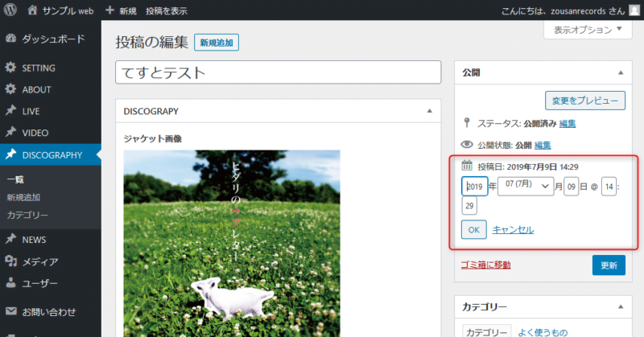Click the user avatar in admin bar
This screenshot has width=644, height=337.
pyautogui.click(x=635, y=11)
